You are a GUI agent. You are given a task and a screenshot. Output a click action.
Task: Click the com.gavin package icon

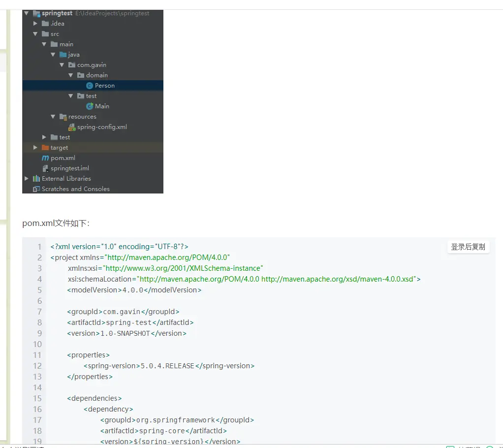(72, 65)
